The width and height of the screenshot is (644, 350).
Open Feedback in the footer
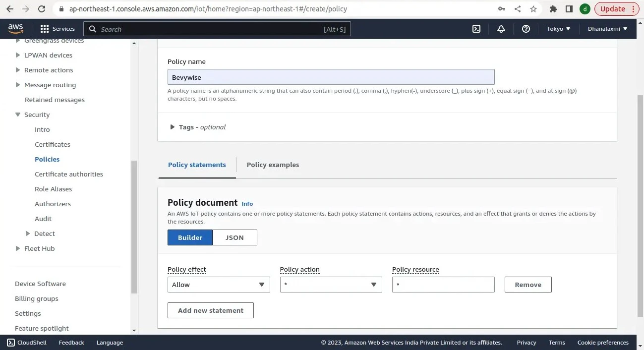tap(71, 342)
